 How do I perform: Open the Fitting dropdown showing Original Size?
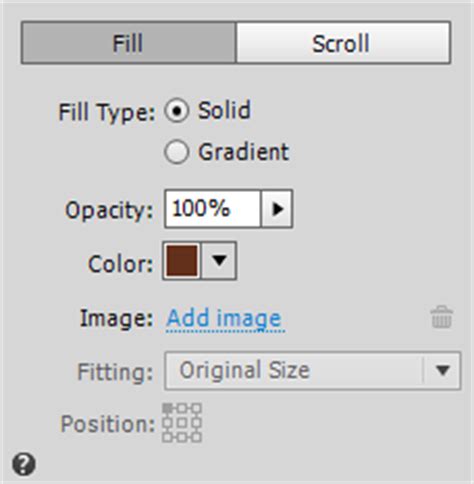click(313, 370)
